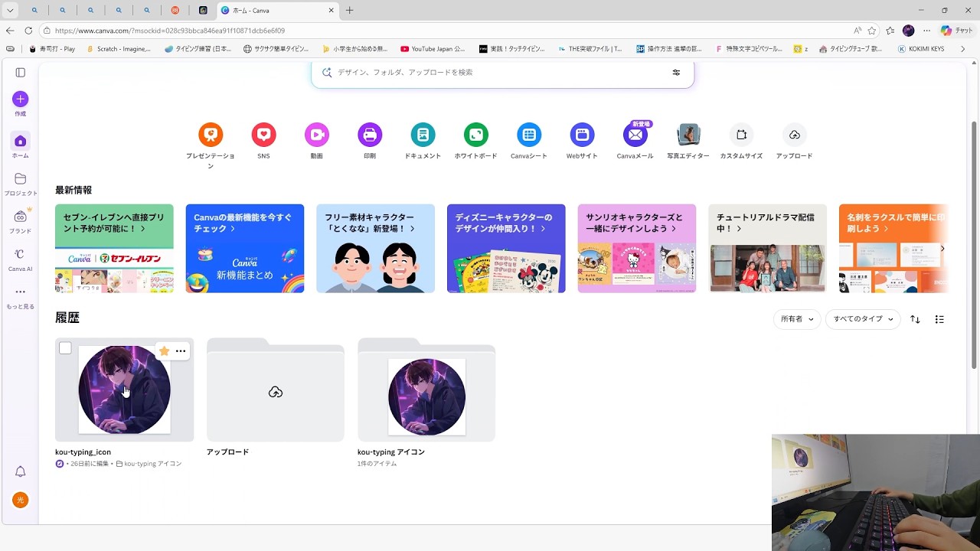Select the Canvaシート icon
Image resolution: width=980 pixels, height=551 pixels.
tap(529, 135)
